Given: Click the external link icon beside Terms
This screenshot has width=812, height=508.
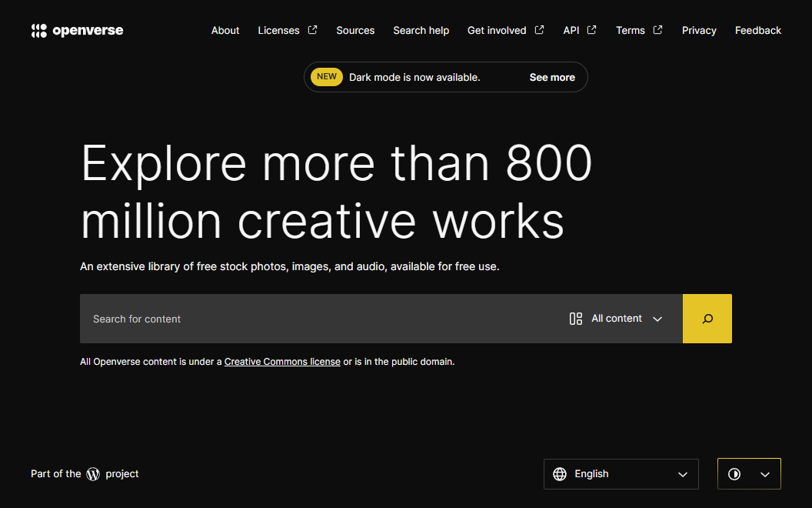Looking at the screenshot, I should [x=657, y=30].
